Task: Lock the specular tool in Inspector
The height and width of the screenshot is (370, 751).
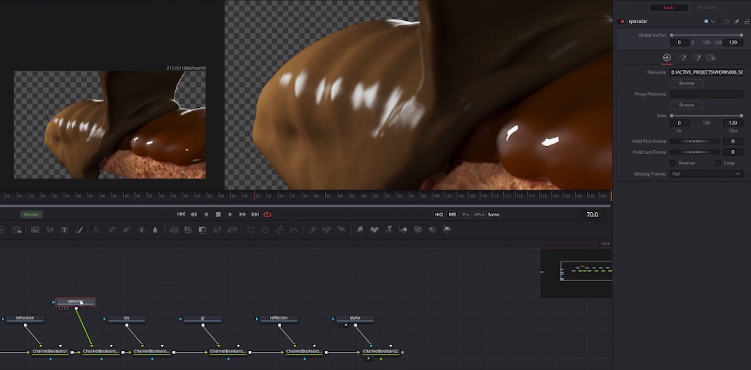Action: point(747,22)
